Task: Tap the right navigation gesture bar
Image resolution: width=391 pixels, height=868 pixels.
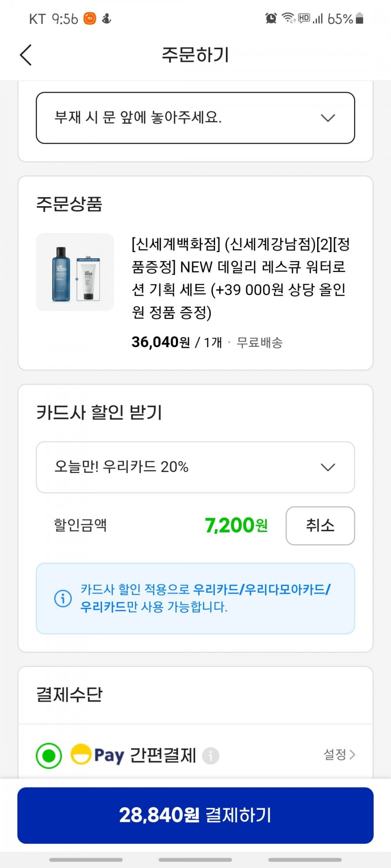Action: (305, 859)
